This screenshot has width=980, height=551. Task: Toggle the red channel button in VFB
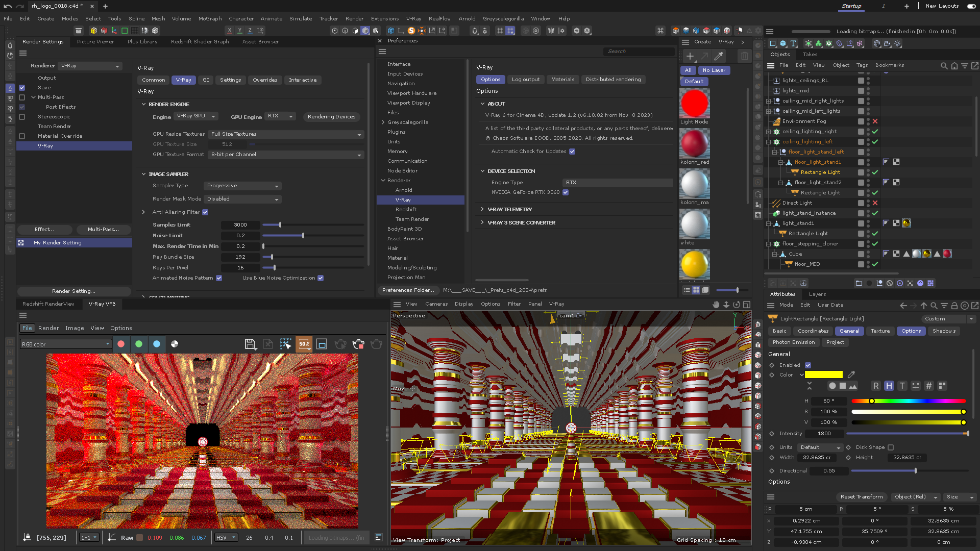pyautogui.click(x=121, y=344)
